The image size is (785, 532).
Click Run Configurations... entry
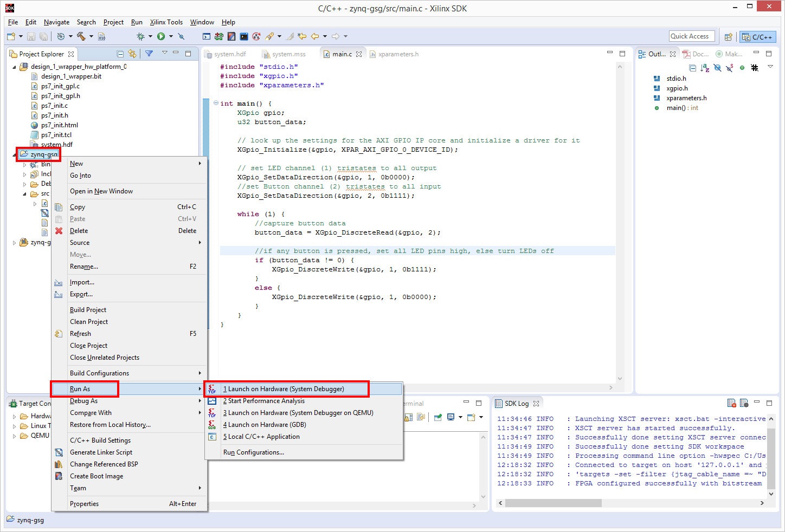304,452
